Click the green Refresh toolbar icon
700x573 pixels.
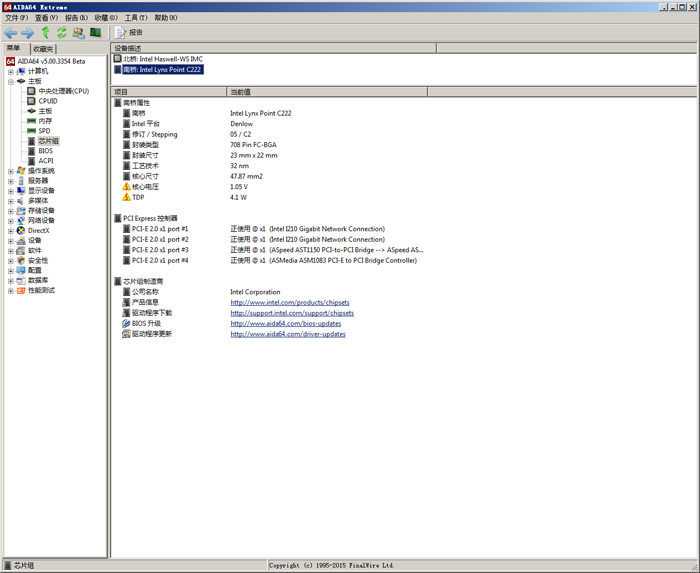point(62,33)
